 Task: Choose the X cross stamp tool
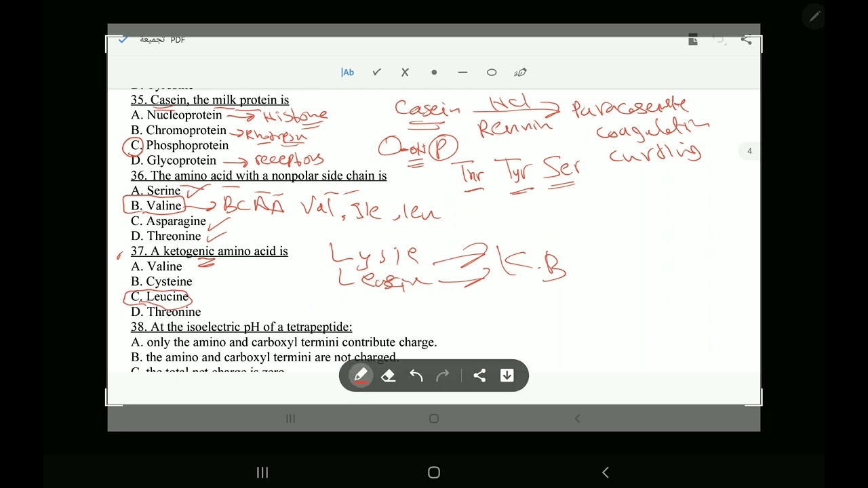[x=405, y=73]
